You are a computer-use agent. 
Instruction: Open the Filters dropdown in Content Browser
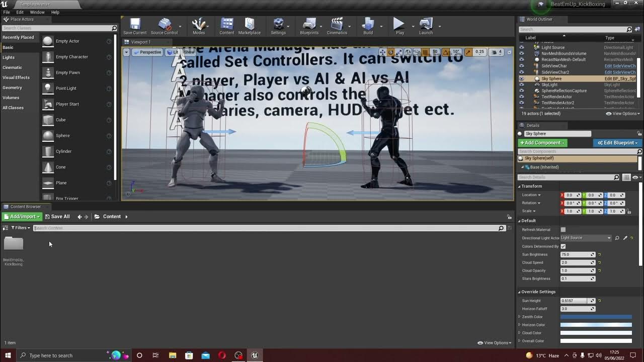pyautogui.click(x=21, y=228)
